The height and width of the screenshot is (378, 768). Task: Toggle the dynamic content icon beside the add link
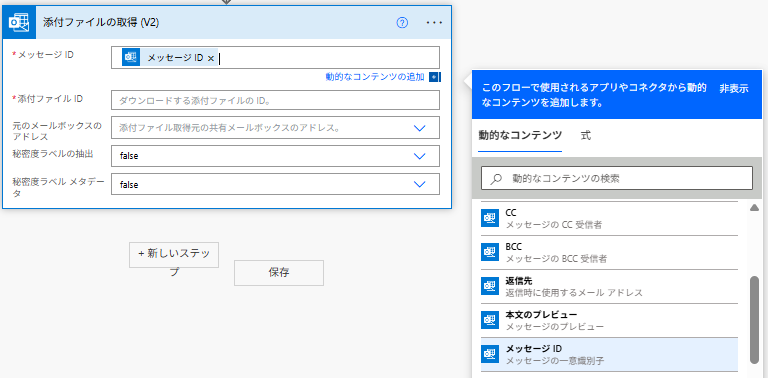(434, 77)
